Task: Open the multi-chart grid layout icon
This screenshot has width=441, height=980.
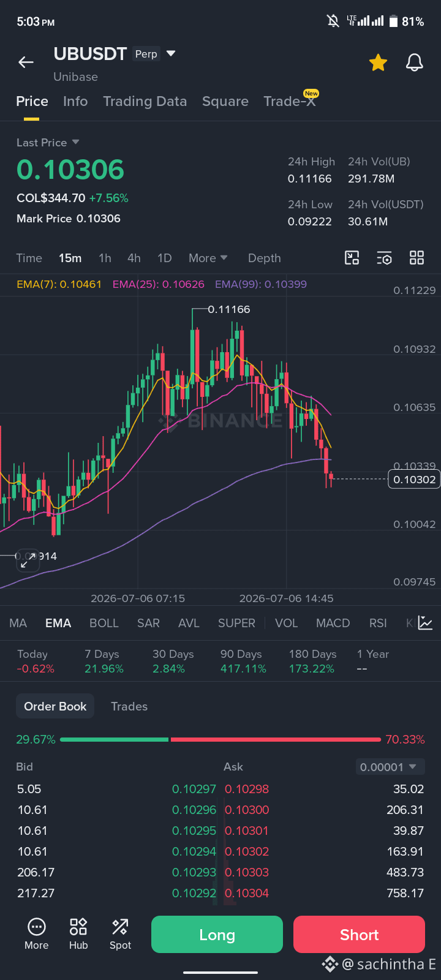Action: 417,258
